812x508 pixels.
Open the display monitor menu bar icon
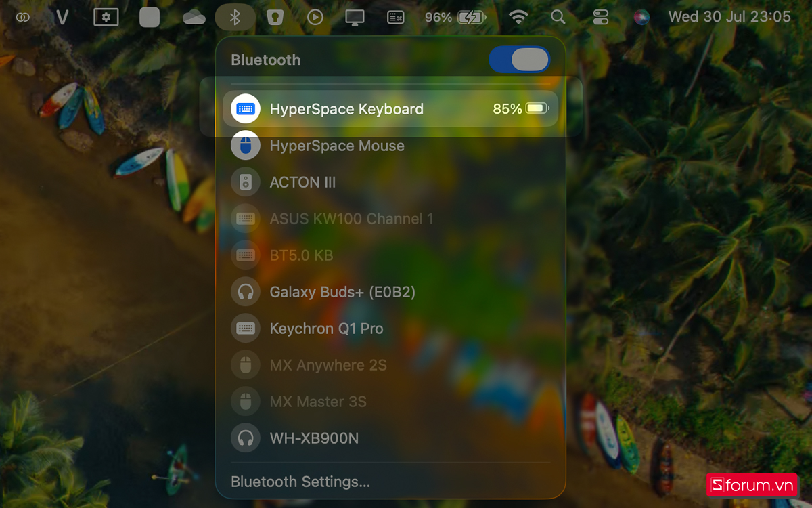pos(355,17)
